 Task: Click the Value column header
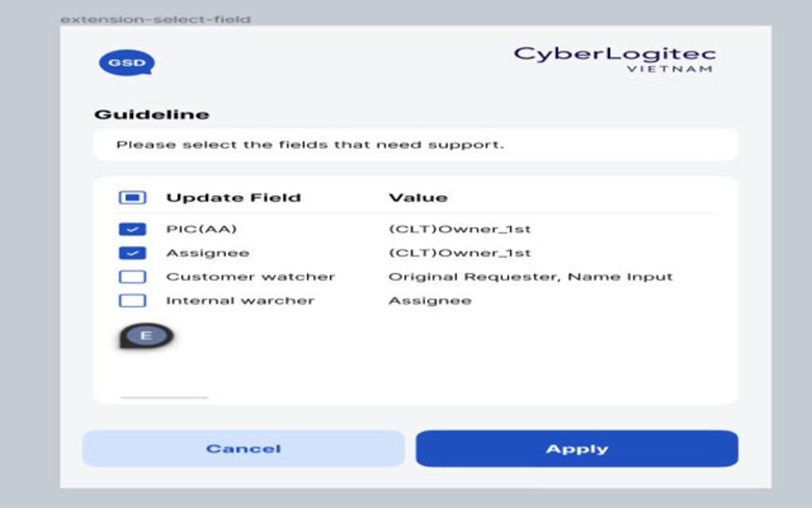tap(418, 197)
